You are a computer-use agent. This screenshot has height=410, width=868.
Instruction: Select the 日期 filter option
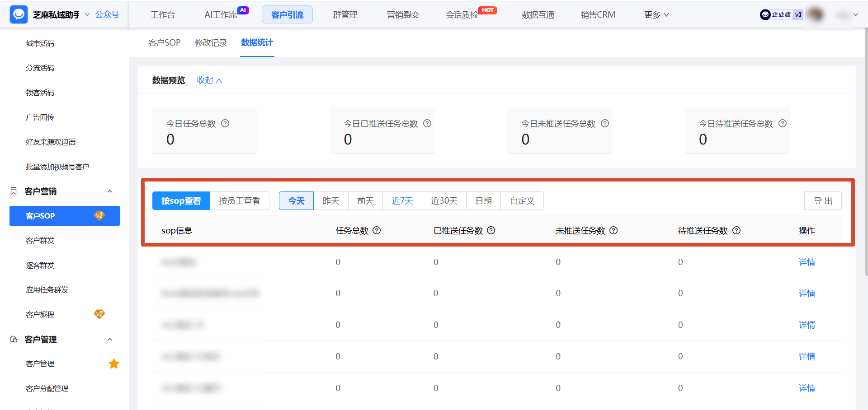[x=484, y=201]
